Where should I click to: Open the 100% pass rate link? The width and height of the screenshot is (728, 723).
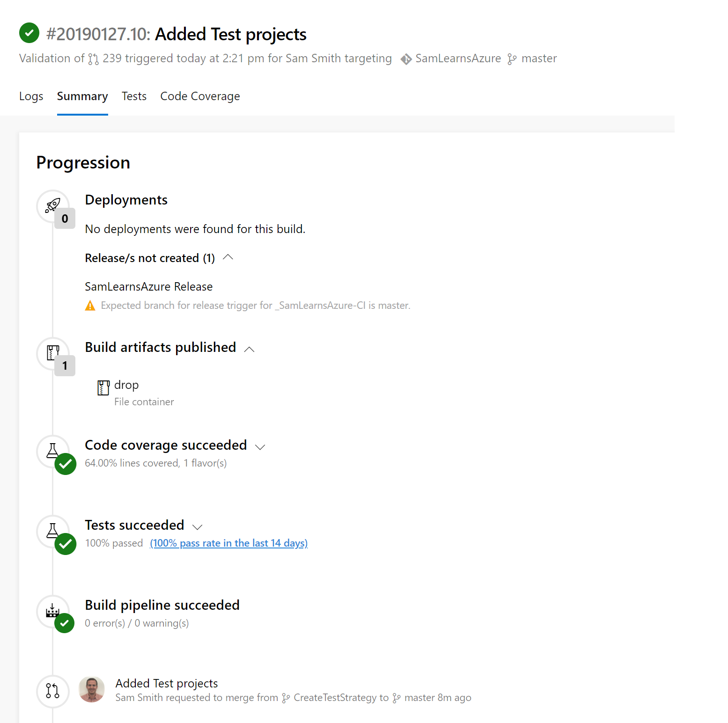point(228,543)
